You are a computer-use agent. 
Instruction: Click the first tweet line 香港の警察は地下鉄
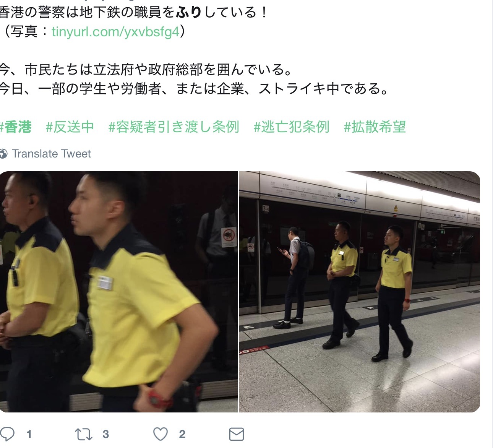(134, 12)
